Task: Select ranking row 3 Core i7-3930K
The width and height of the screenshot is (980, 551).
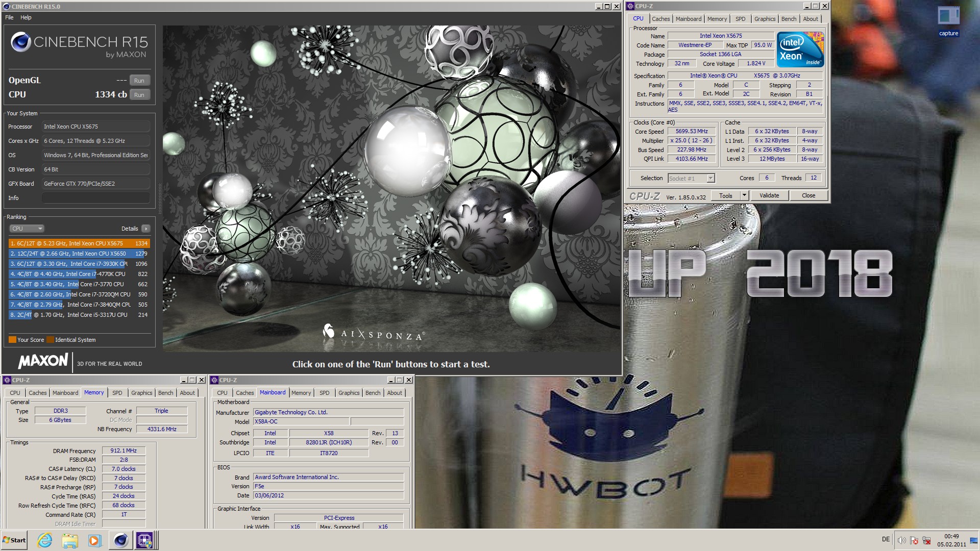Action: [x=79, y=264]
